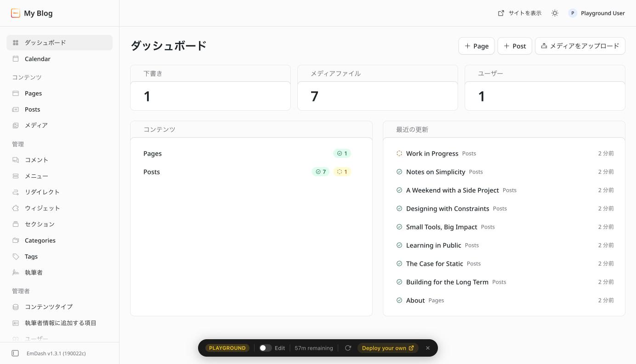Click the リダイレクト sidebar icon
The width and height of the screenshot is (636, 364).
point(16,192)
